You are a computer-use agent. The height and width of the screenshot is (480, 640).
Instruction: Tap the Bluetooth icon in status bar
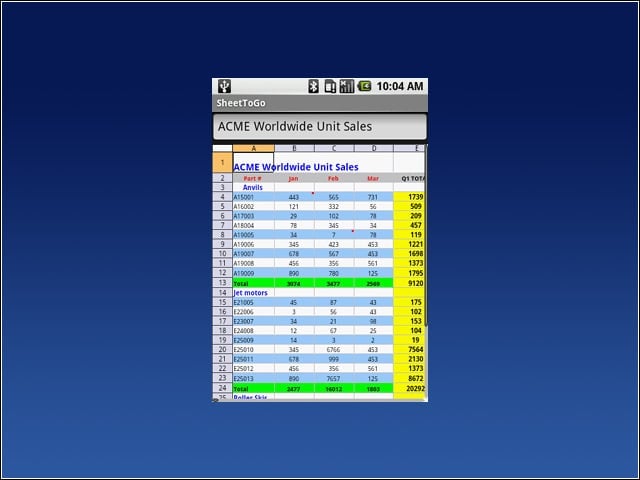[313, 86]
